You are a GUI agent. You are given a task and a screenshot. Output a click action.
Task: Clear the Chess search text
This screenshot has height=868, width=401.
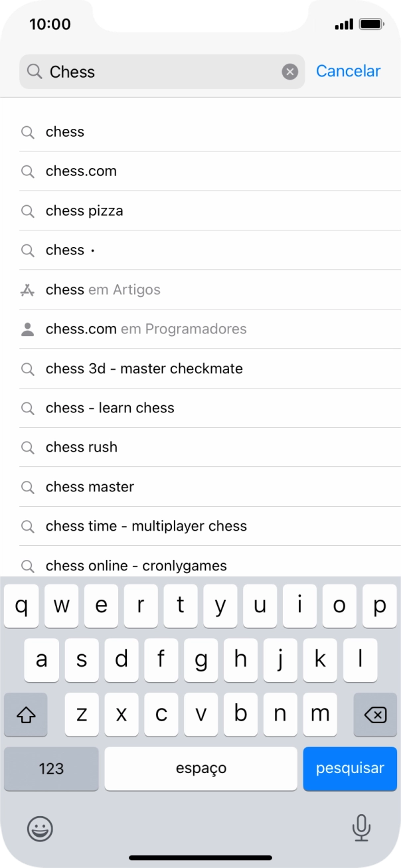coord(289,72)
